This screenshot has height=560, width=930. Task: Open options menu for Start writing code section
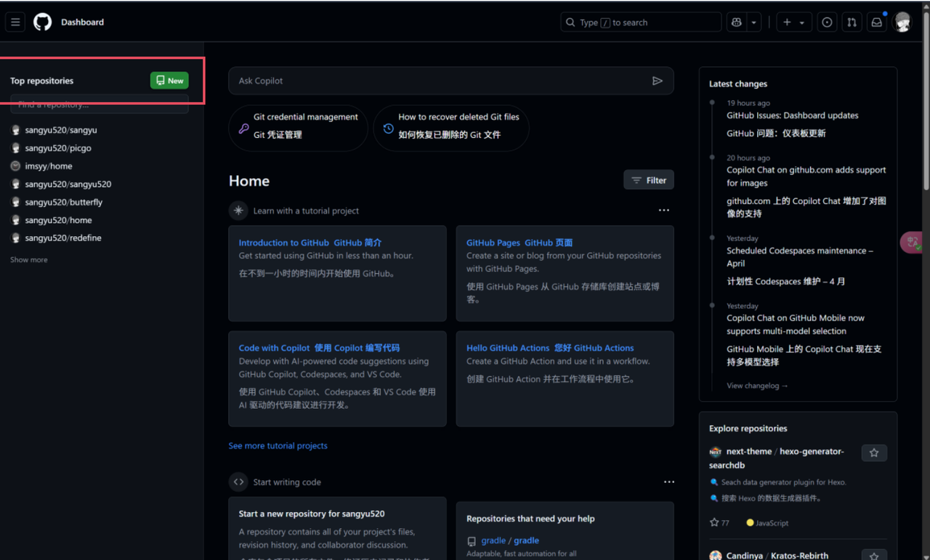(x=668, y=482)
